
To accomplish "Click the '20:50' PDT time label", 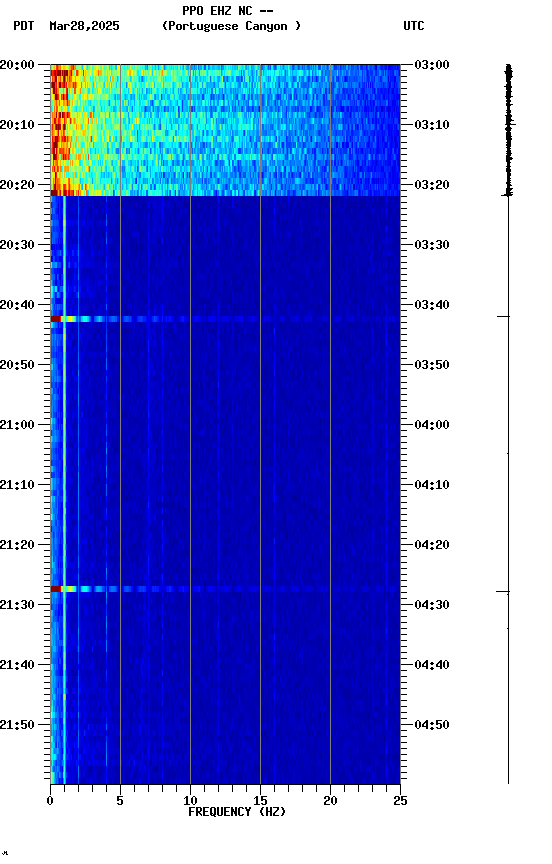I will 17,365.
